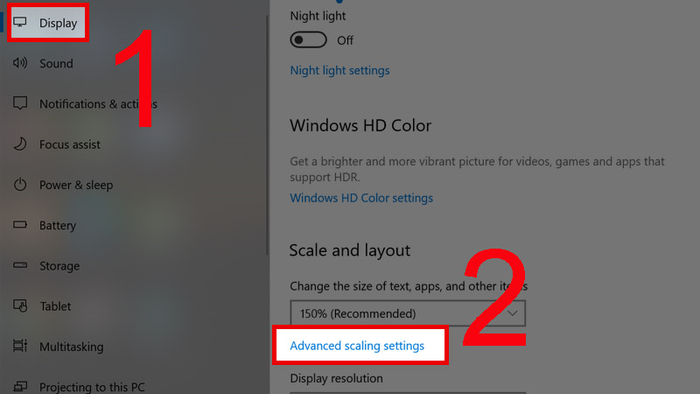Select Power & sleep in sidebar

click(76, 185)
